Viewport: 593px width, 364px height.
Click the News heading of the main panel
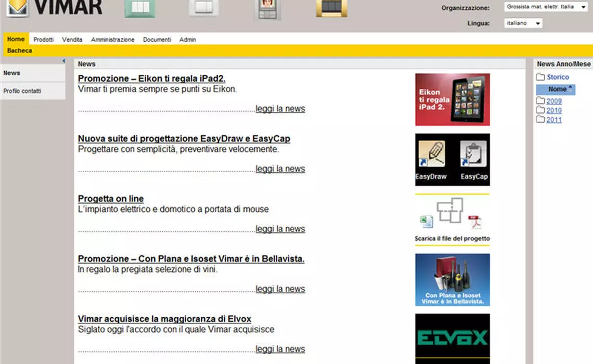[x=86, y=64]
